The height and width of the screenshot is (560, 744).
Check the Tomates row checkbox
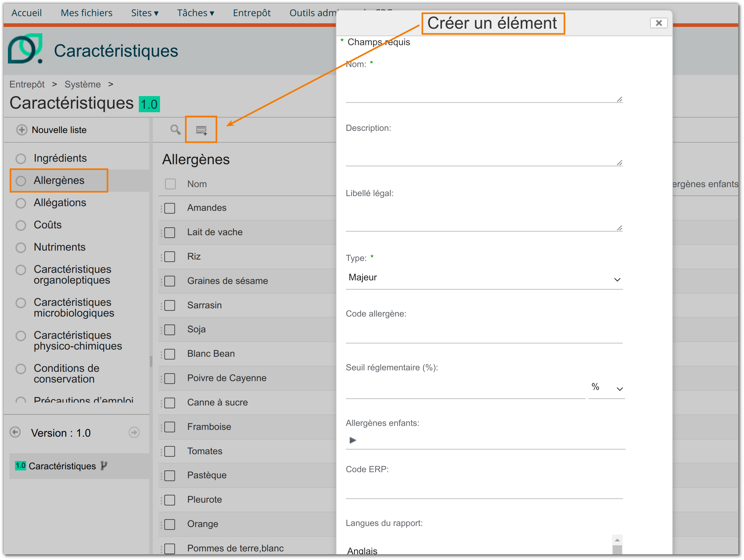point(170,451)
